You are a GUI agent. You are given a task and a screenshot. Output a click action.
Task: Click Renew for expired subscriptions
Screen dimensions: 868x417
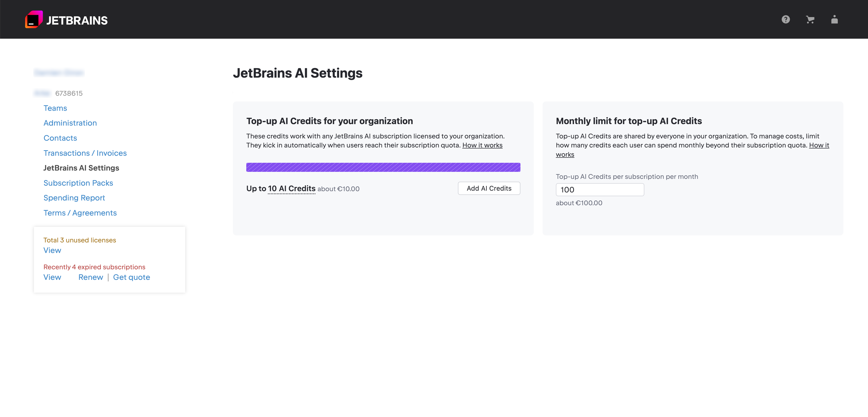tap(91, 277)
